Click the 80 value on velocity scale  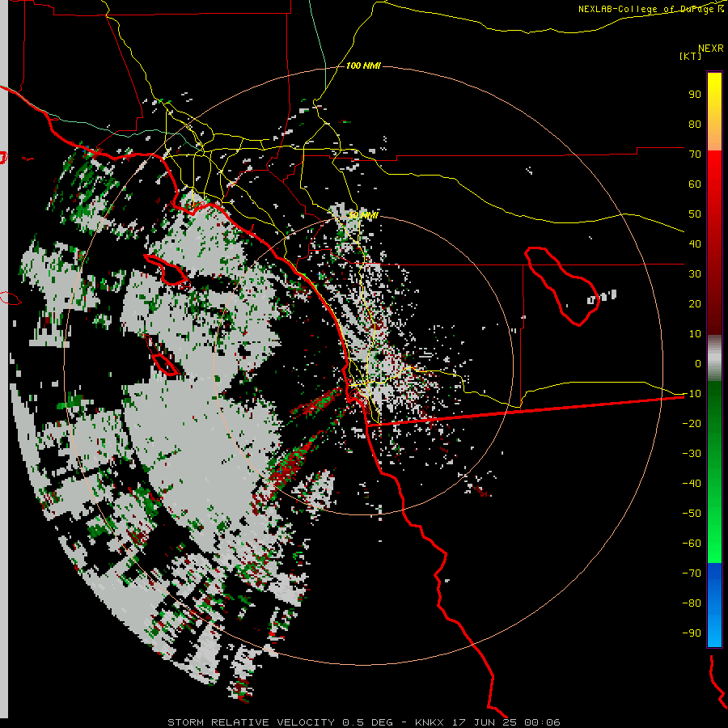point(695,125)
